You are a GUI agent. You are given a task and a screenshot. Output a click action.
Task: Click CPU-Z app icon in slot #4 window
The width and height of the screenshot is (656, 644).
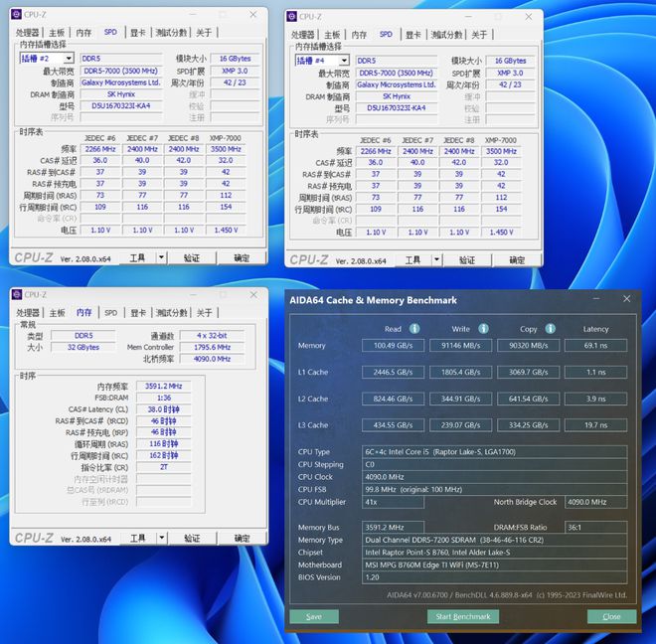[x=291, y=16]
